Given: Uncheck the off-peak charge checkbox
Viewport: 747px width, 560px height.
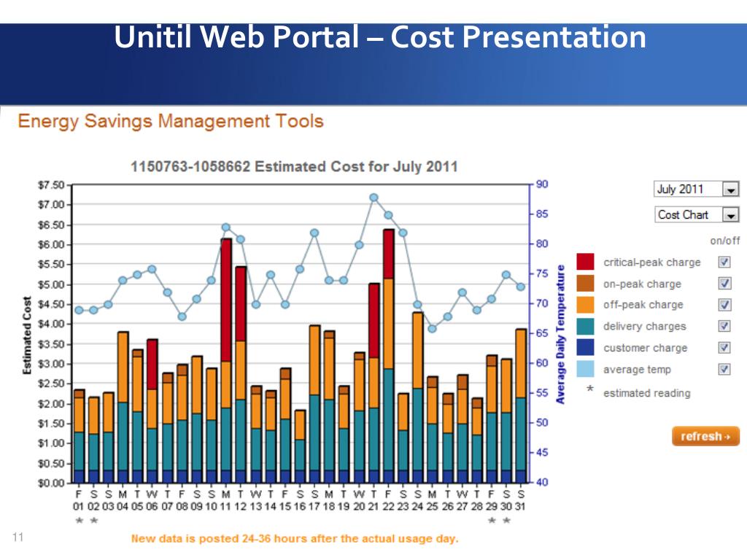Looking at the screenshot, I should click(724, 305).
